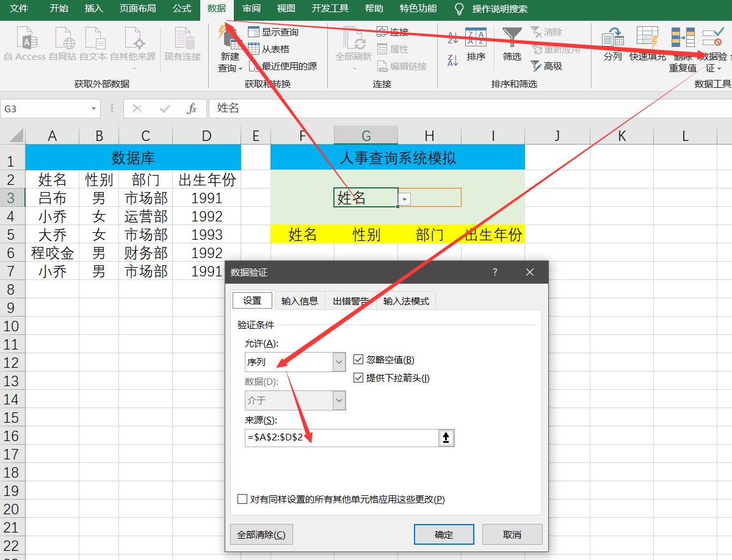
Task: Open the 允许 validation type dropdown showing 序列
Action: (339, 362)
